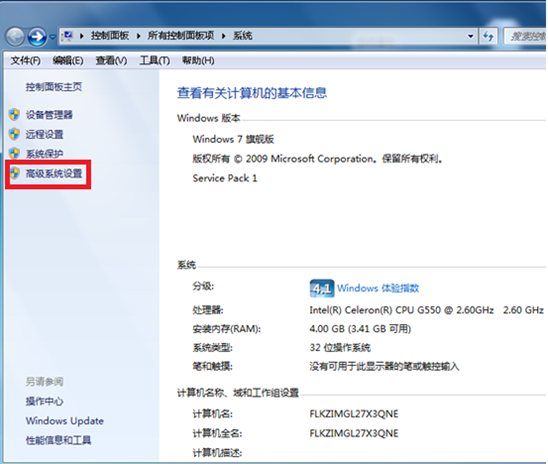The width and height of the screenshot is (548, 464).
Task: Click the 4.00 GB (3.41 GB 可用) value
Action: click(360, 329)
